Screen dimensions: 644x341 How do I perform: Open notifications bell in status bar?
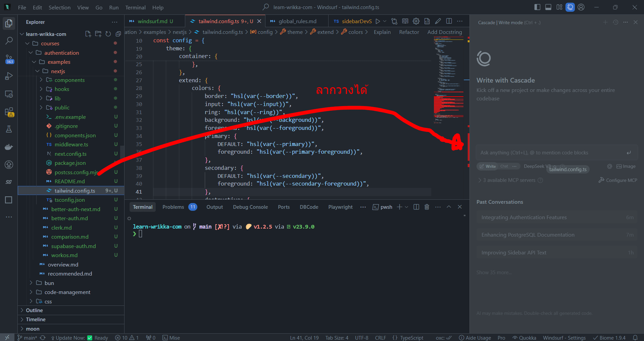(x=635, y=338)
